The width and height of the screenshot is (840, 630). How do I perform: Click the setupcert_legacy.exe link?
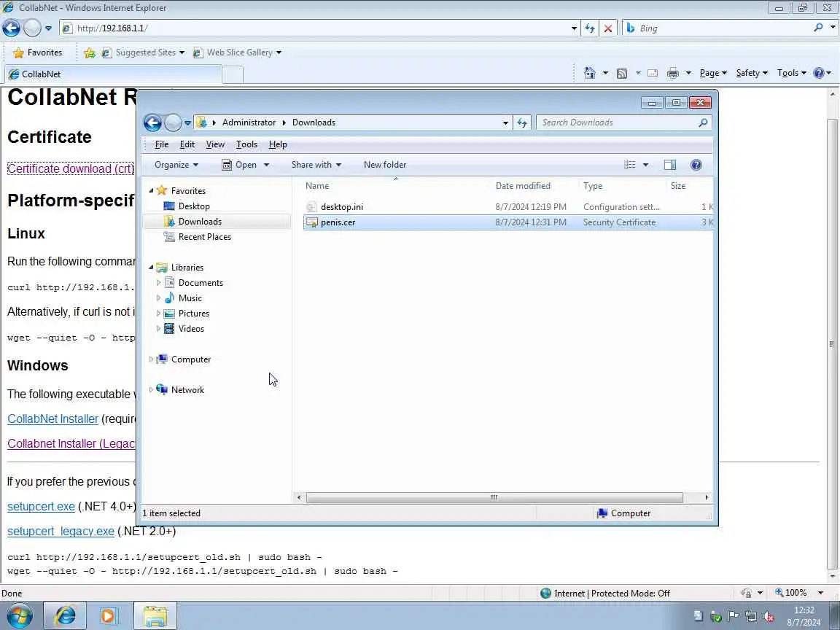61,532
